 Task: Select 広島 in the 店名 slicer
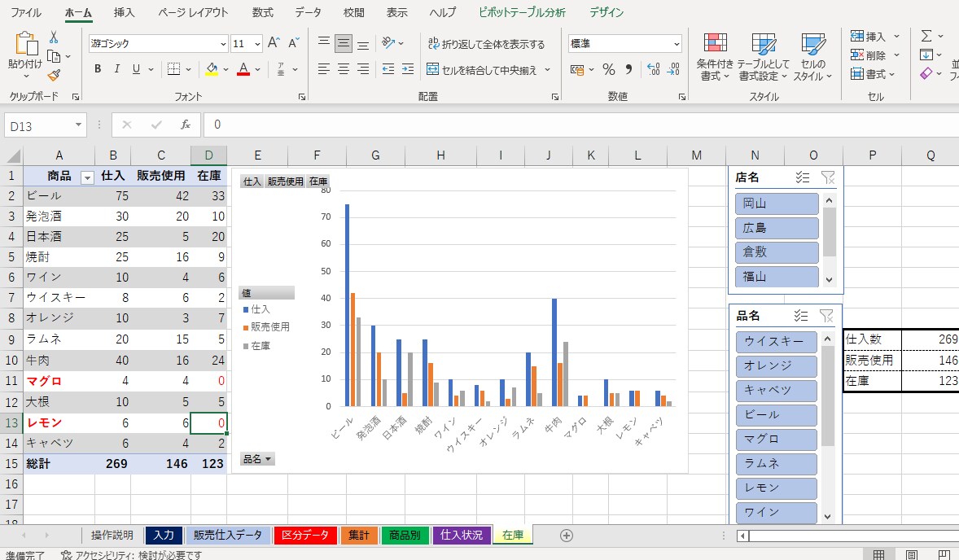tap(777, 228)
